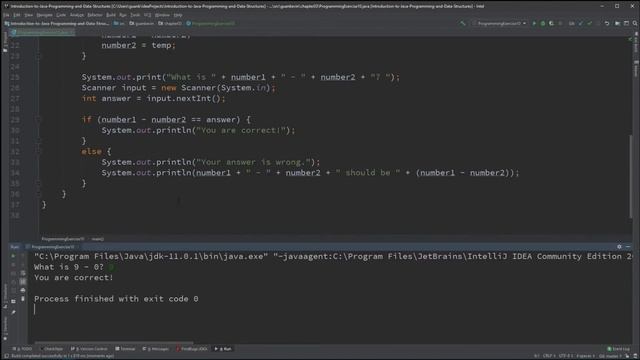Click the VCS update project icon
This screenshot has height=360, width=640.
click(580, 24)
